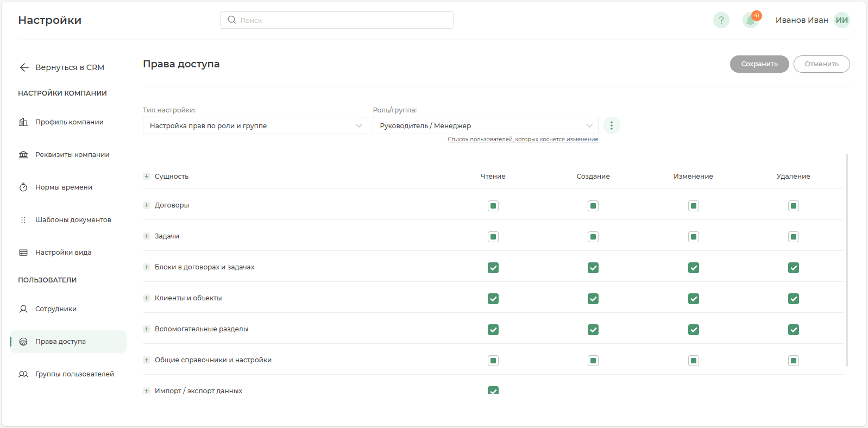Click the permissions table vertical scrollbar
The image size is (868, 428).
(846, 260)
